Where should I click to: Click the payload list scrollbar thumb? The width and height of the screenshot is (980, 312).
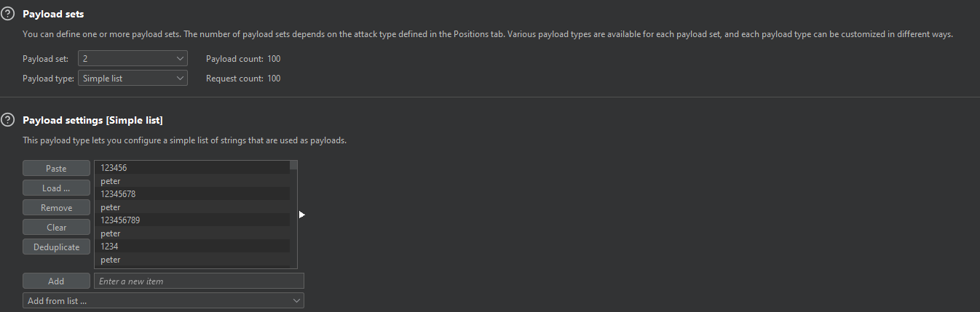(293, 165)
